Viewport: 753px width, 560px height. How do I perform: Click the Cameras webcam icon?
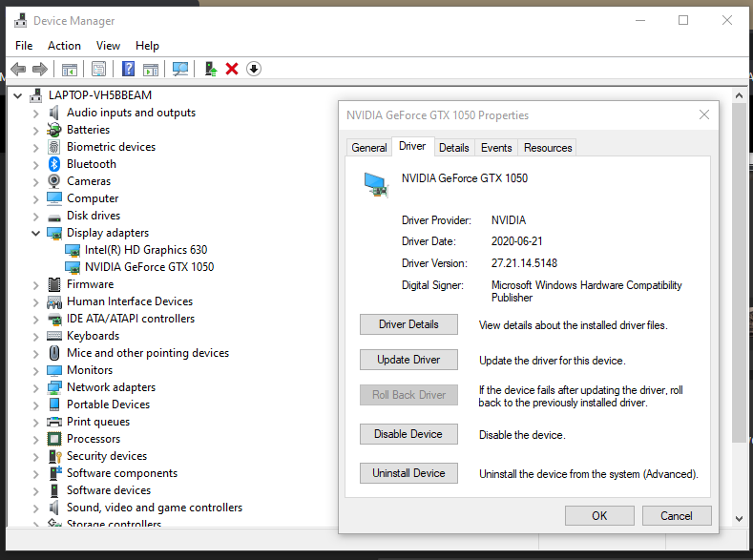[54, 181]
